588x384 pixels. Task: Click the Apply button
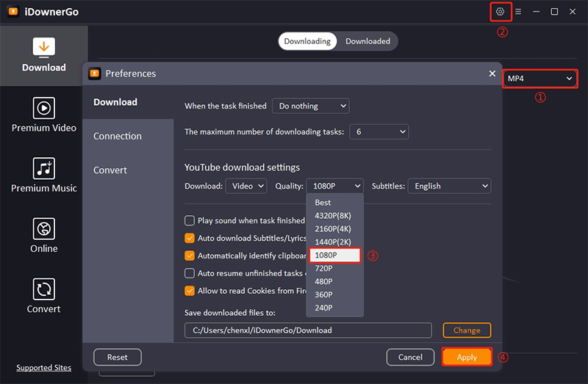pyautogui.click(x=467, y=358)
